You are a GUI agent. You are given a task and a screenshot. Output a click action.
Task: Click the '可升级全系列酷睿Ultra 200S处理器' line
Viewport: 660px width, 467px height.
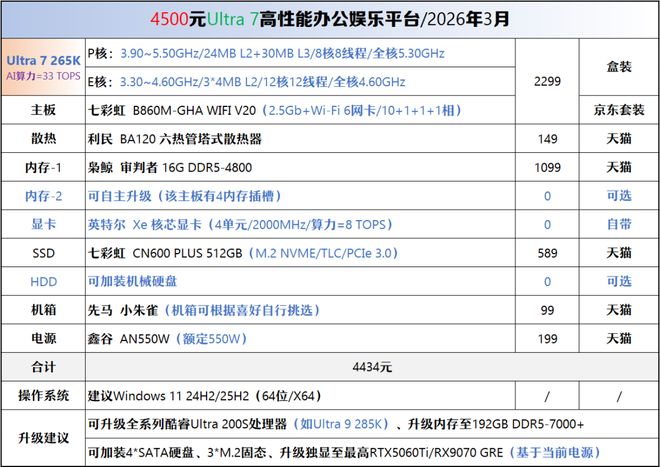tap(372, 424)
